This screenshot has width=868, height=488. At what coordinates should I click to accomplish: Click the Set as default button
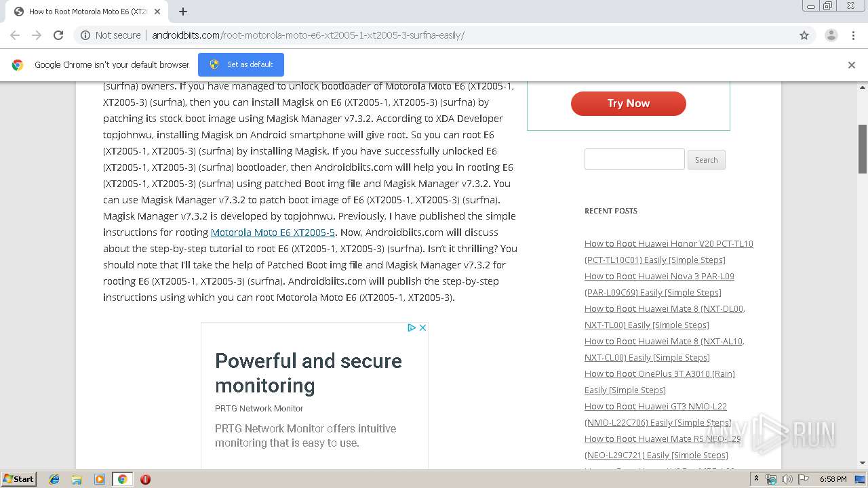[241, 64]
